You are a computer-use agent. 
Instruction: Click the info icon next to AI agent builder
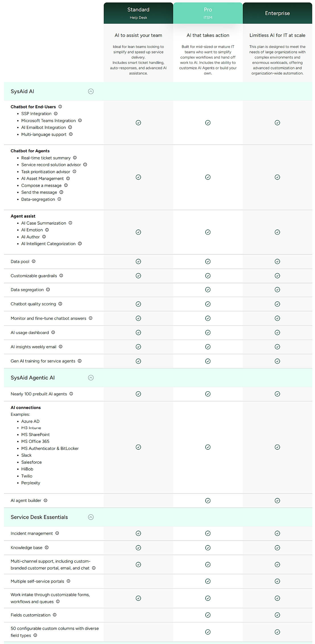(45, 500)
